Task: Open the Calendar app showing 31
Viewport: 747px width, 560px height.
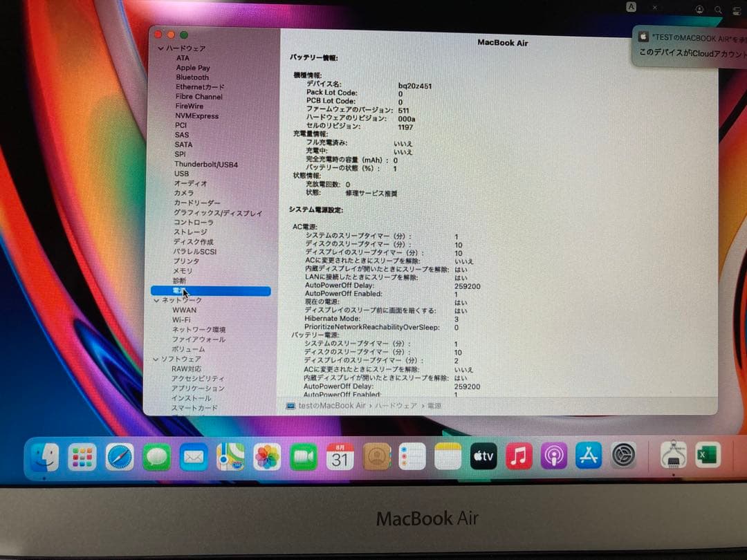Action: (x=339, y=456)
